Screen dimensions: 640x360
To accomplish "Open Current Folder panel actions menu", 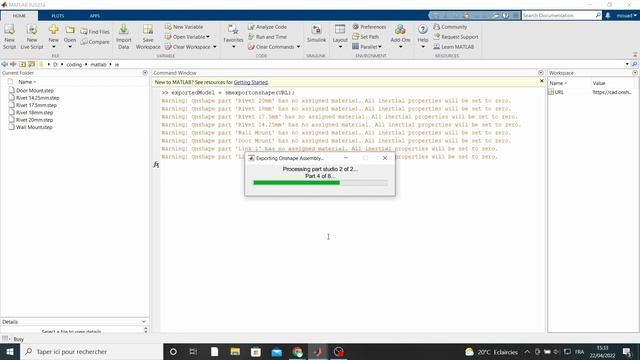I will click(x=145, y=73).
